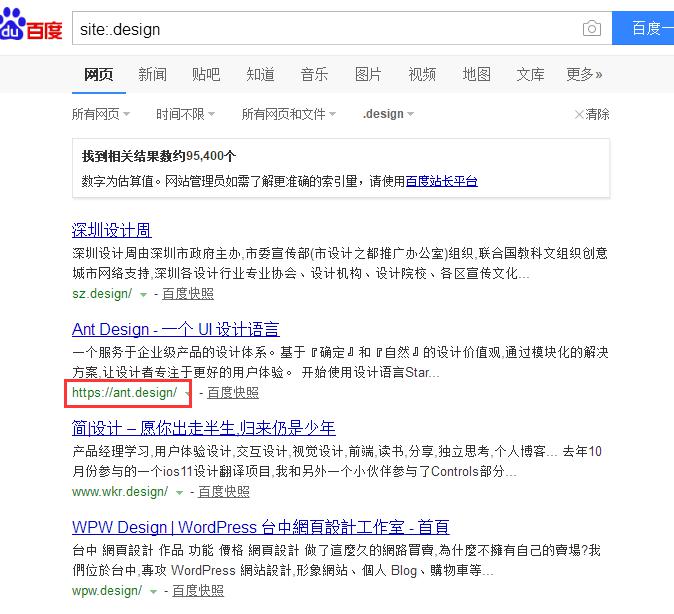The image size is (674, 614).
Task: Click the www.wkr.design/ URL
Action: coord(120,491)
